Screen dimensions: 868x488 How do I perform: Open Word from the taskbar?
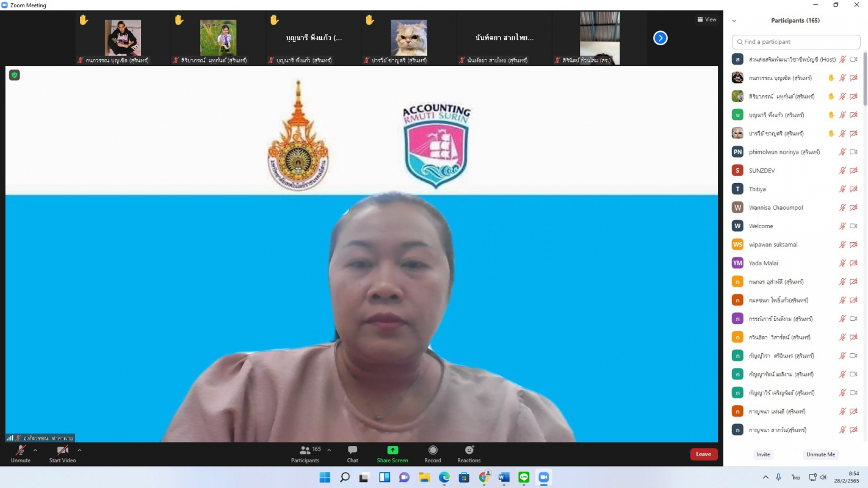point(504,477)
